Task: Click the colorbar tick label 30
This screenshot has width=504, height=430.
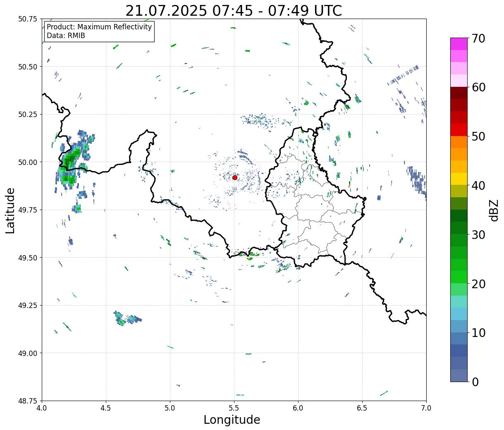Action: pyautogui.click(x=478, y=235)
